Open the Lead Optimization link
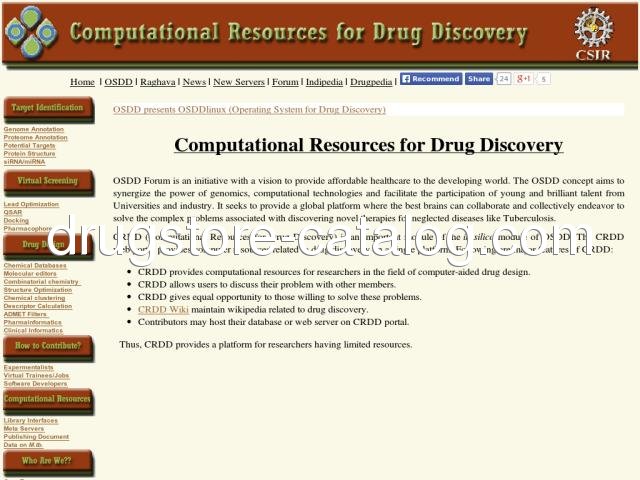 coord(31,204)
